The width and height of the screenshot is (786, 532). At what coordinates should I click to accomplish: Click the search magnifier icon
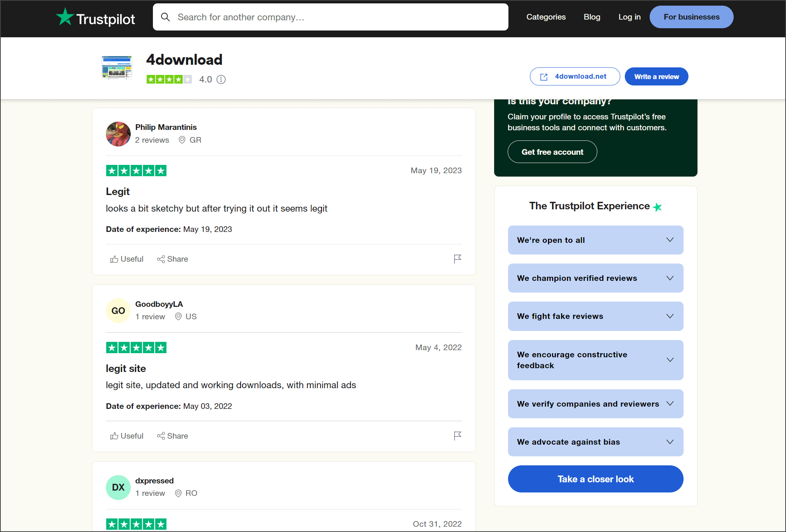click(x=166, y=17)
